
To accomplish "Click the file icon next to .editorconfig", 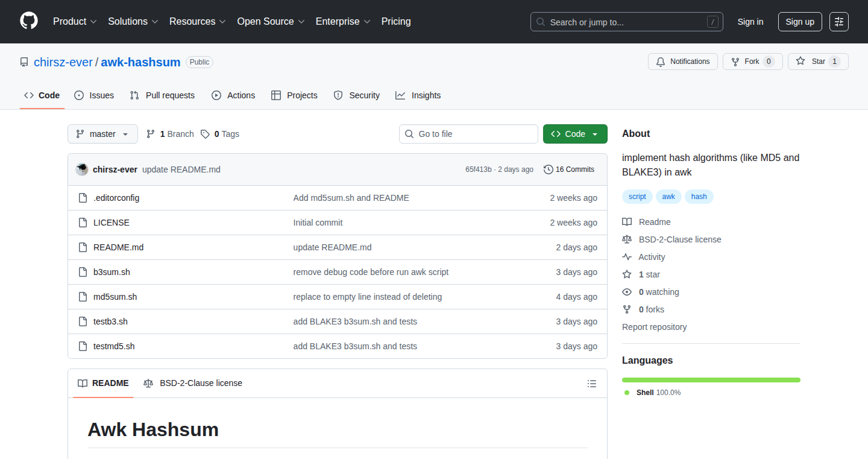I will tap(83, 198).
